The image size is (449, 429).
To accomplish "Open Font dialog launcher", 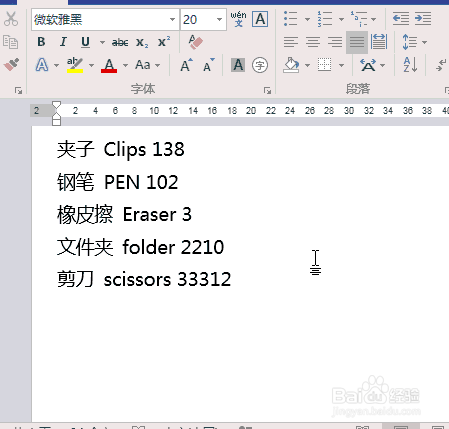I will point(267,90).
